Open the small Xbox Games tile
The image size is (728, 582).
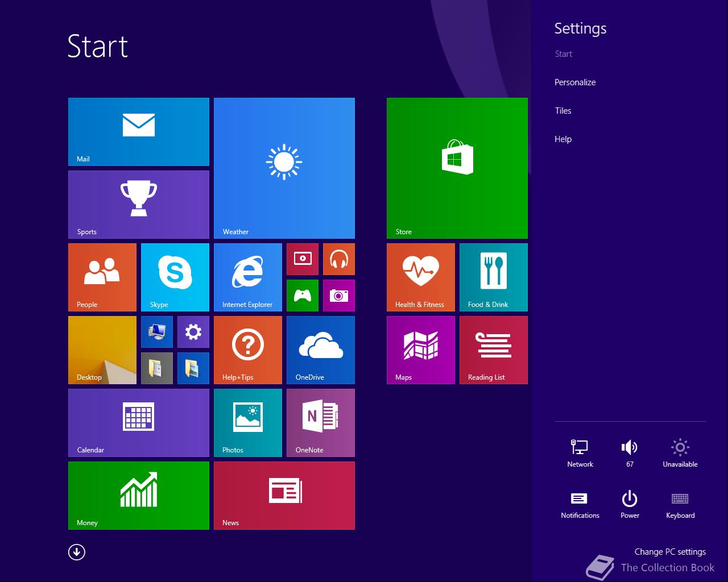[x=303, y=296]
